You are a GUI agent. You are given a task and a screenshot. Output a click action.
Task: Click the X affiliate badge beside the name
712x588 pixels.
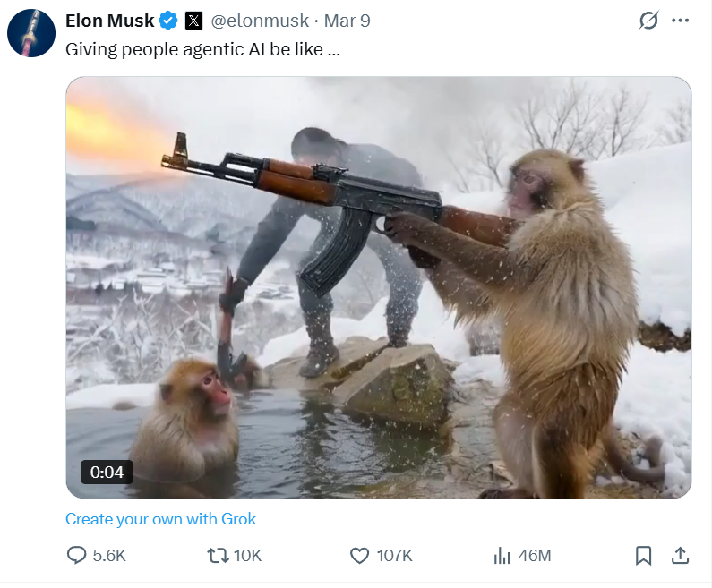point(193,21)
